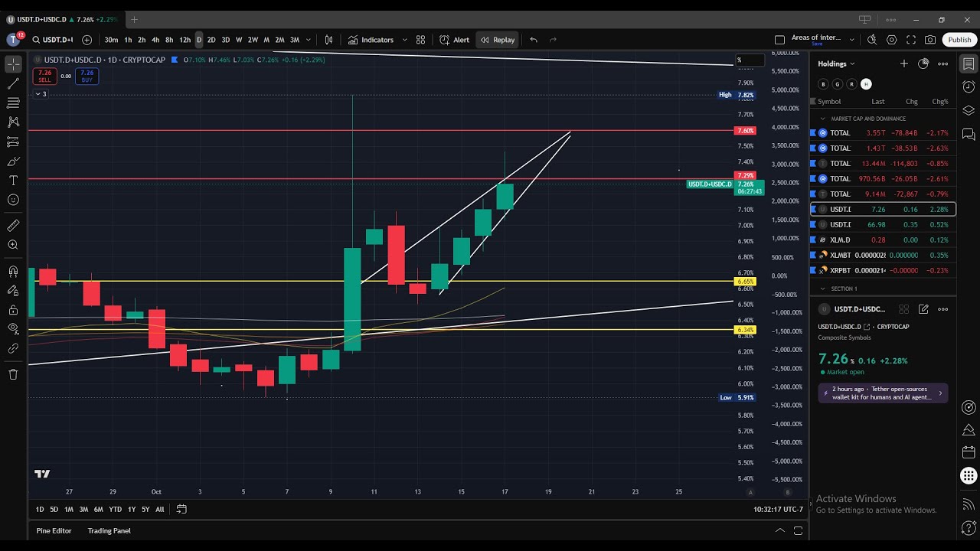The height and width of the screenshot is (551, 980).
Task: Open the emoji icons tool
Action: point(13,200)
